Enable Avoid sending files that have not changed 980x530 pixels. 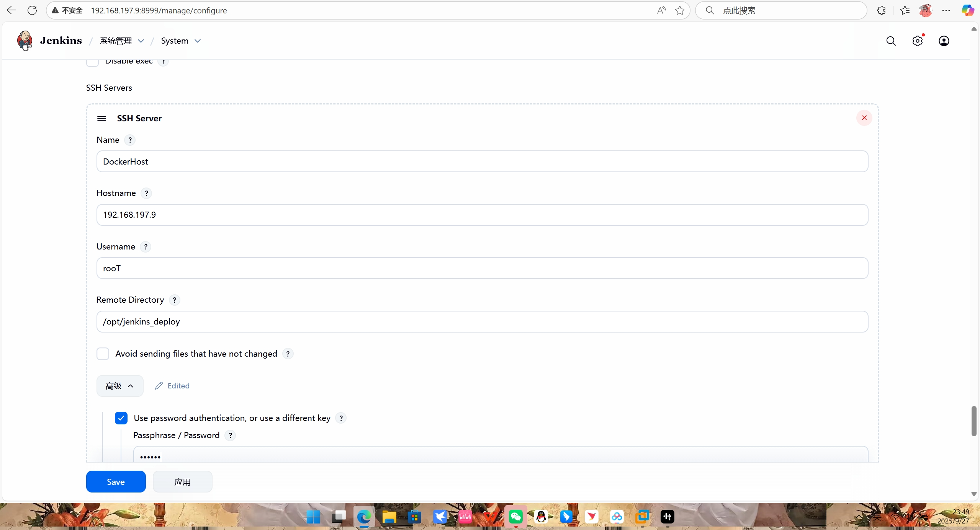(x=103, y=354)
